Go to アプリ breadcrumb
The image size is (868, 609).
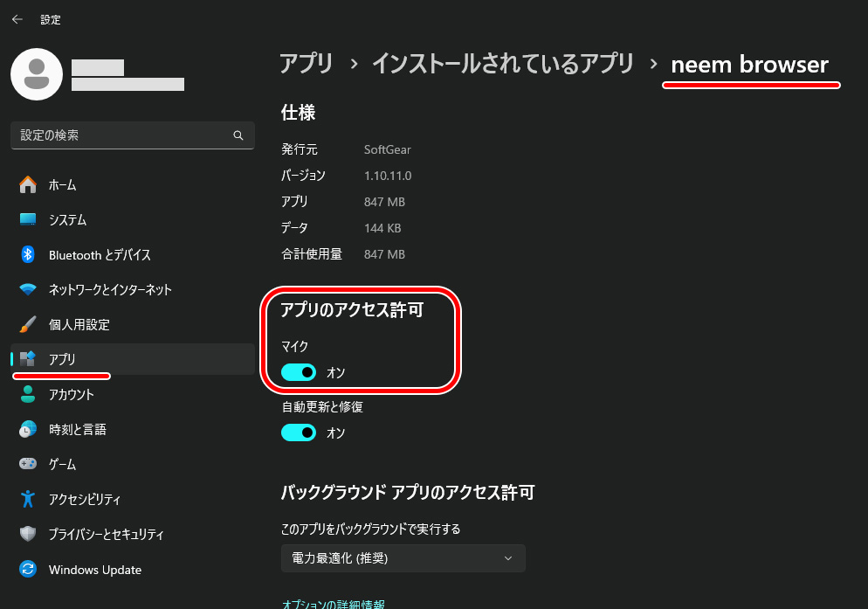(x=307, y=64)
